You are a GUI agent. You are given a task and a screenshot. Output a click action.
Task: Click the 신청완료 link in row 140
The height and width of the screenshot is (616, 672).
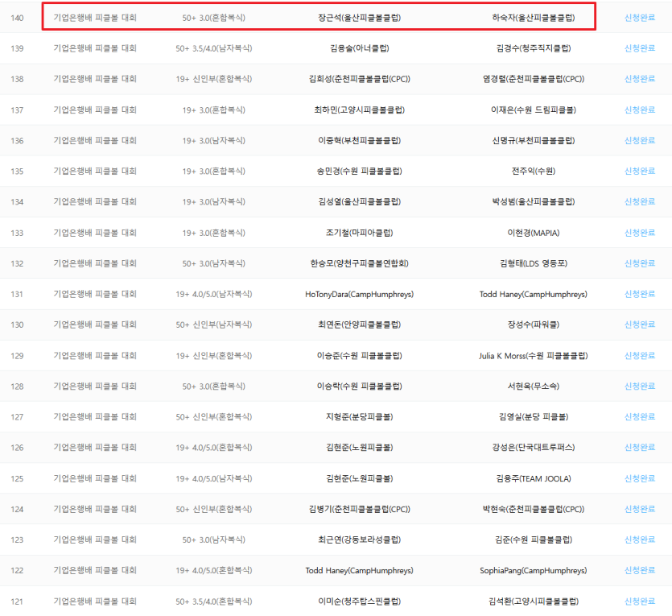click(x=639, y=17)
